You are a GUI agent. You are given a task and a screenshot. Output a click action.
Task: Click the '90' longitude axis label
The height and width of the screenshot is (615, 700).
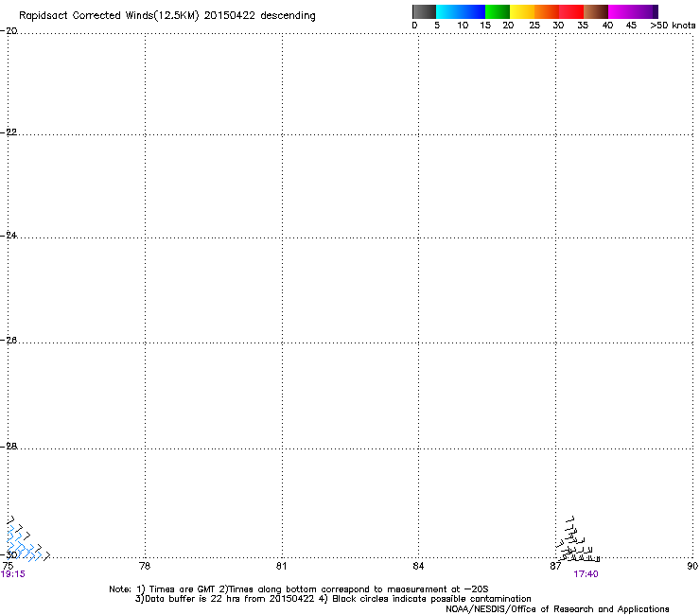692,566
